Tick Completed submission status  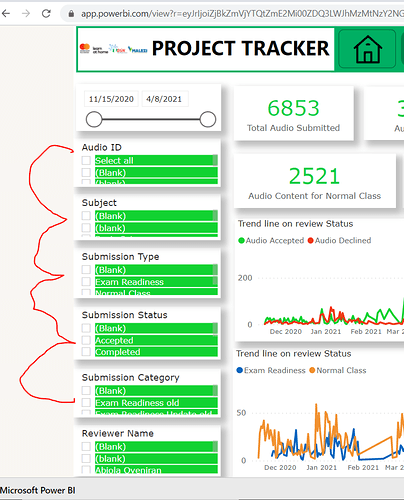point(86,352)
